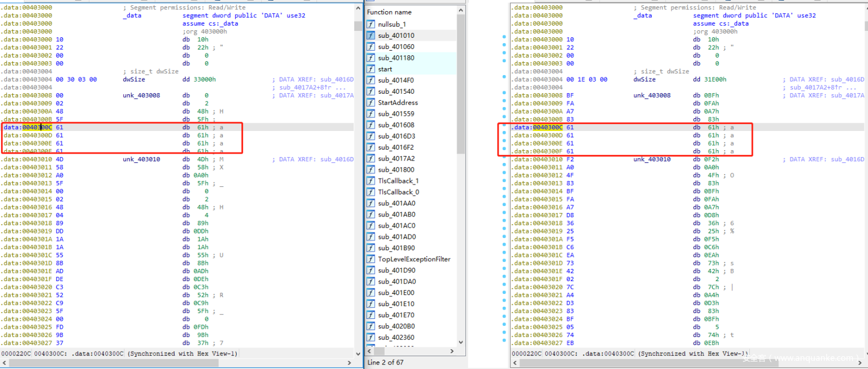Click the function icon next to sub_402360
This screenshot has height=369, width=868.
click(x=371, y=338)
